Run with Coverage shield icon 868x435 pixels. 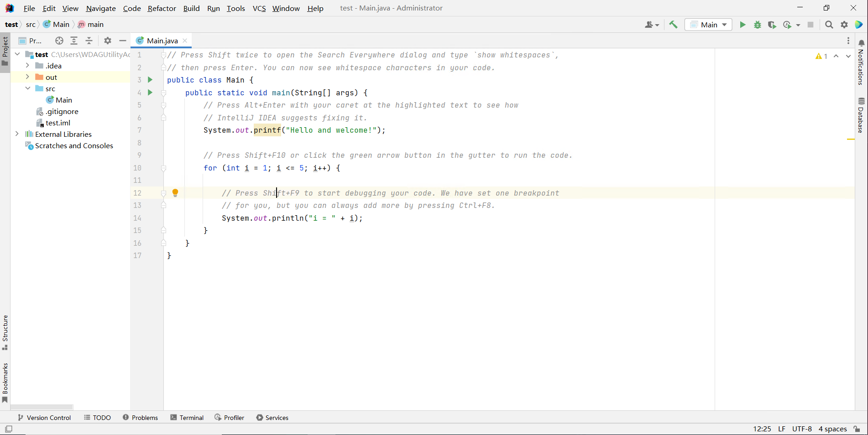(772, 25)
